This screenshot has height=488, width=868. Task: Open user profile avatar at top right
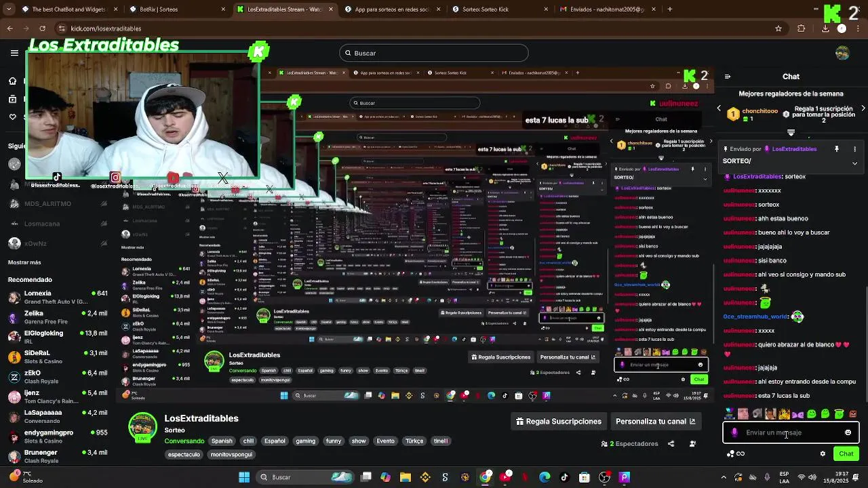pyautogui.click(x=843, y=53)
